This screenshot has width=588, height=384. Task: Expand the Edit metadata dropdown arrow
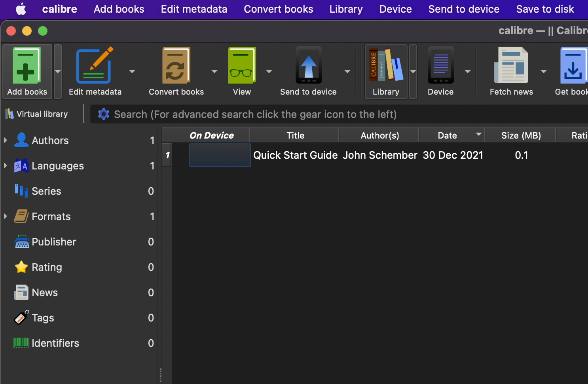pos(132,72)
